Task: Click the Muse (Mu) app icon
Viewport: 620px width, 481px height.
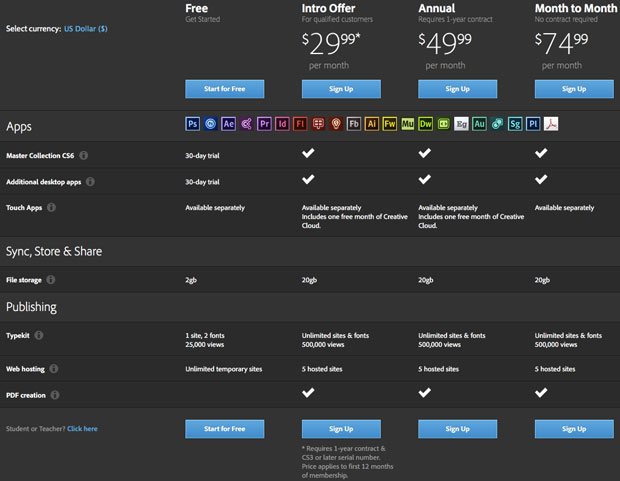Action: point(407,125)
